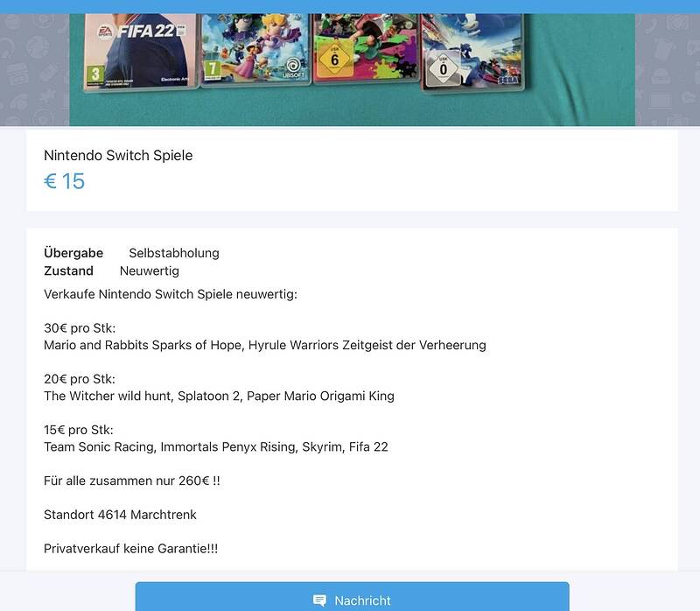Select the 'Standort 4614 Marchtrenk' line
The height and width of the screenshot is (611, 700).
pos(120,515)
